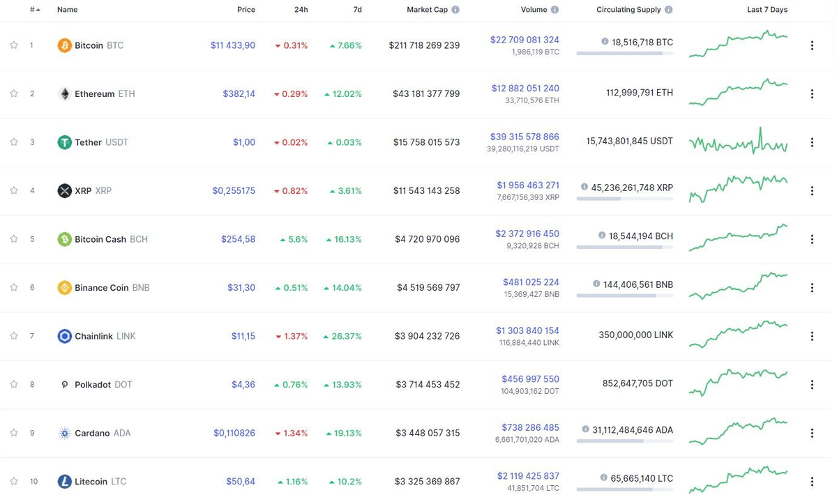Sort by rank number column header
Image resolution: width=837 pixels, height=504 pixels.
(x=35, y=10)
